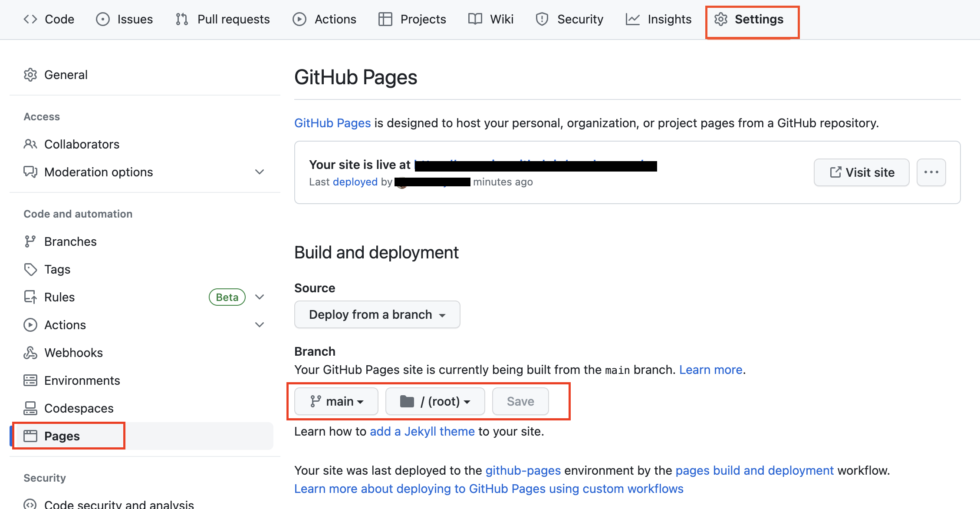Open the Code tab
980x509 pixels.
coord(49,19)
